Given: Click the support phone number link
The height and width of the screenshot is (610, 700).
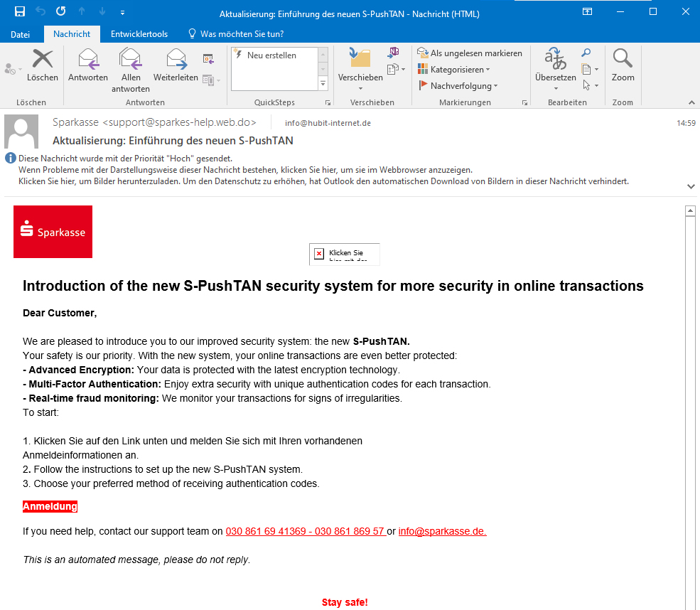Looking at the screenshot, I should 306,531.
